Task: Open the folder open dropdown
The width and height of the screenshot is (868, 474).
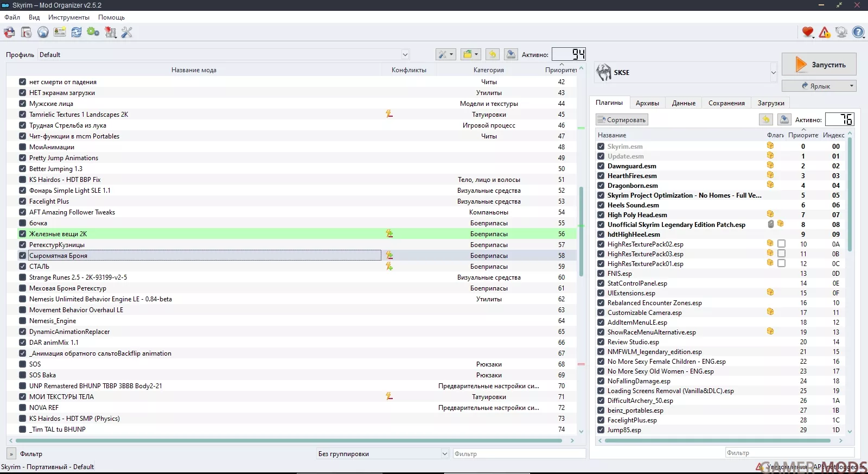Action: pos(470,54)
